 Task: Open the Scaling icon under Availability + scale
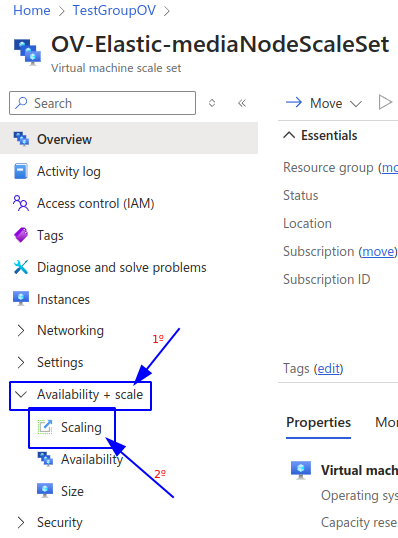[x=45, y=427]
